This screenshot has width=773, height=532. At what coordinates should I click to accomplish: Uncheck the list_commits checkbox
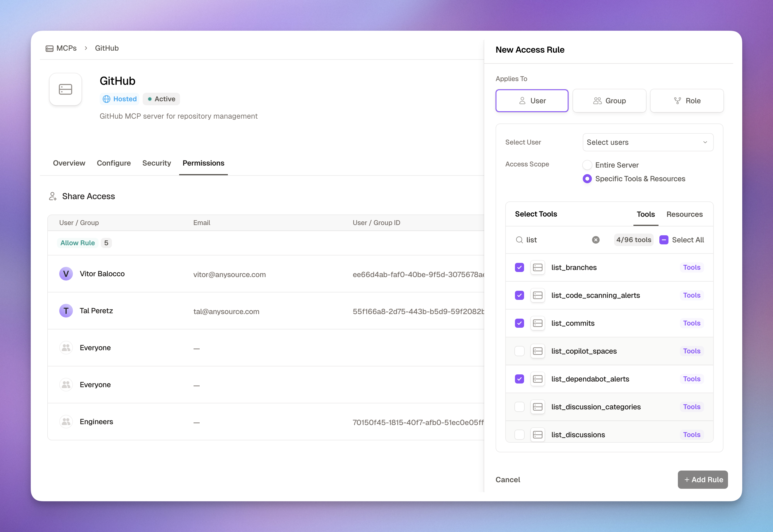[520, 323]
